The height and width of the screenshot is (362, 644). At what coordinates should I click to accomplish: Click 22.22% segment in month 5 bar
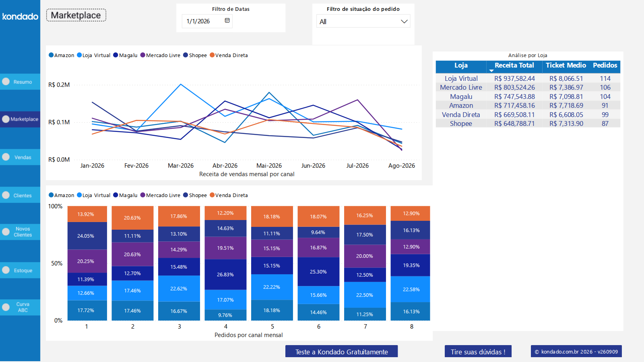(272, 287)
